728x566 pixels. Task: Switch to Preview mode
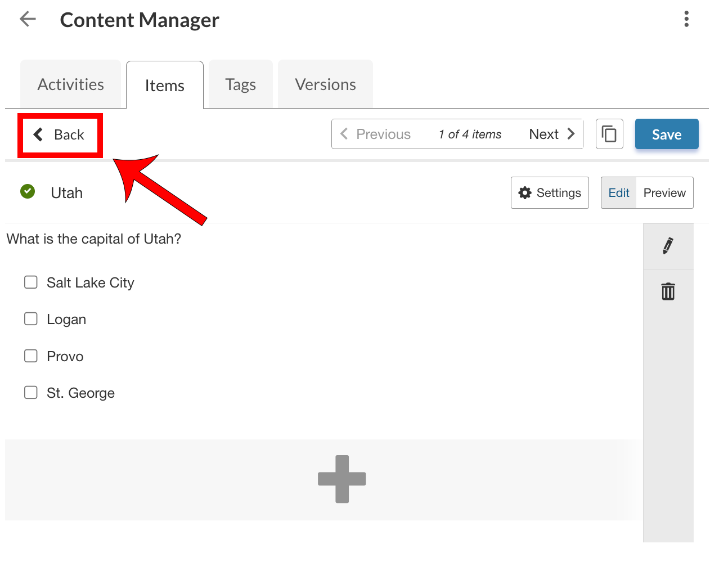pos(664,192)
